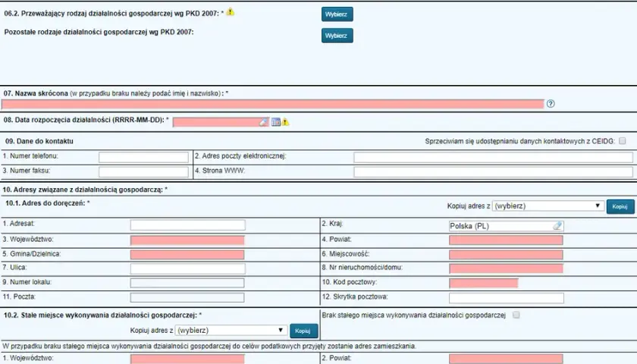Screen dimensions: 637x364
Task: Click Wybierz for Pozostałe rodzaje działalności
Action: pyautogui.click(x=337, y=36)
